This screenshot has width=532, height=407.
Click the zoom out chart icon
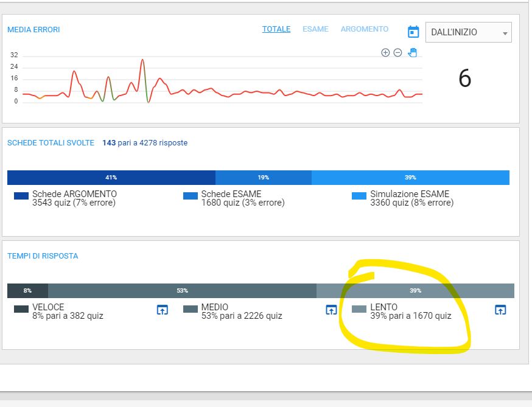click(397, 53)
